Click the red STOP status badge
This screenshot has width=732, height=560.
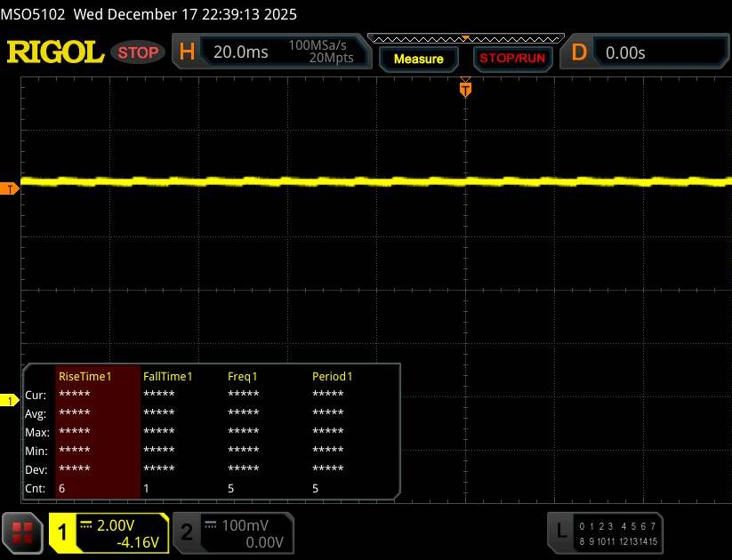coord(139,52)
